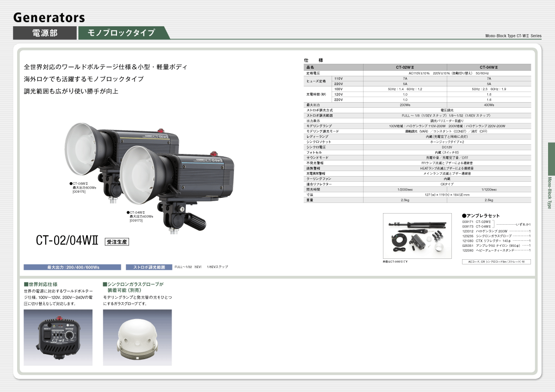The width and height of the screenshot is (555, 392).
Task: Select the CT-04WII column header
Action: 488,67
